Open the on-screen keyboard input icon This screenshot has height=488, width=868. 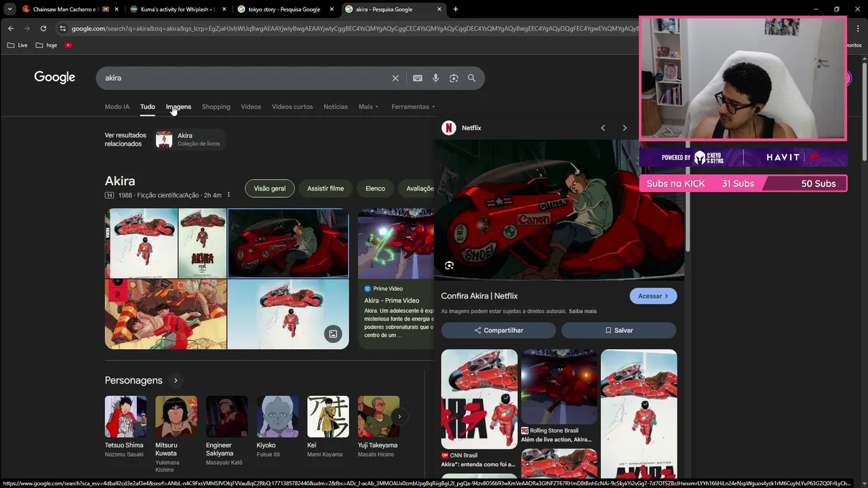(418, 78)
